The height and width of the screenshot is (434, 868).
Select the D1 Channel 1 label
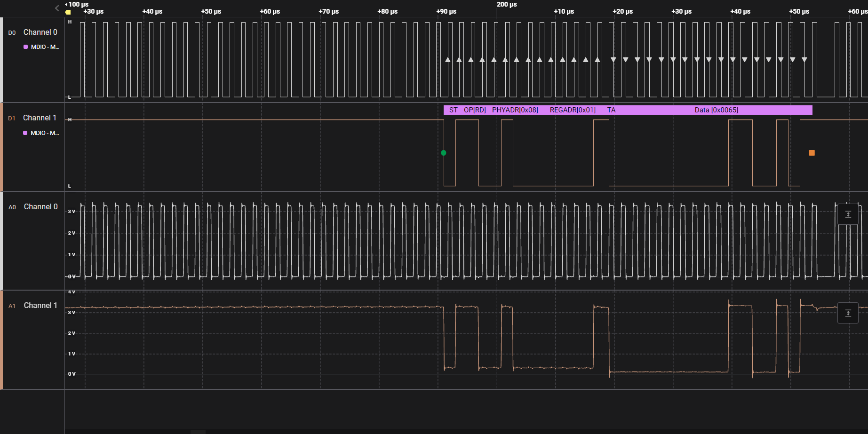coord(40,118)
